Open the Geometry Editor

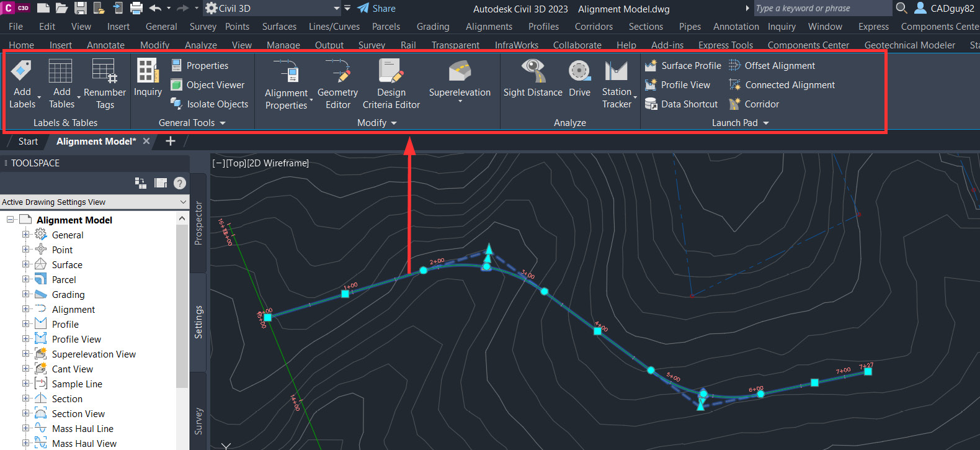pyautogui.click(x=337, y=84)
